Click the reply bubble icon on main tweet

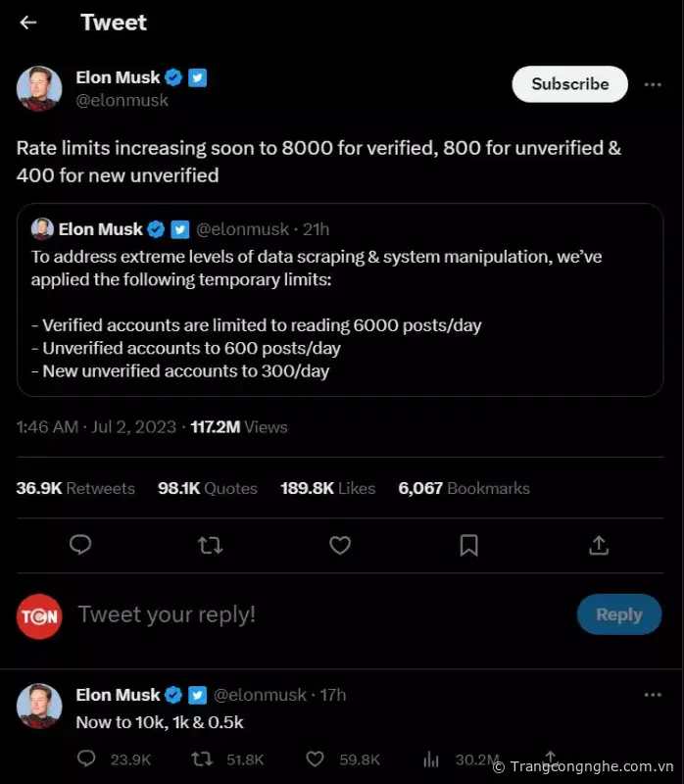pos(81,545)
